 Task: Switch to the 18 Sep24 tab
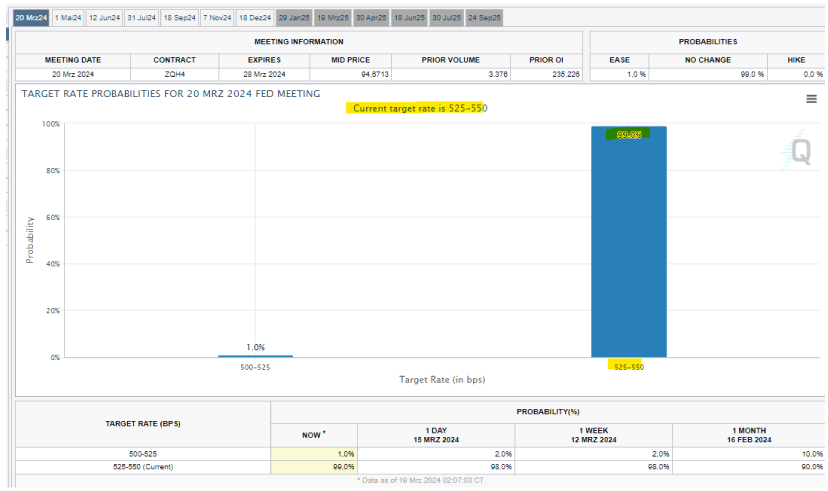point(180,18)
